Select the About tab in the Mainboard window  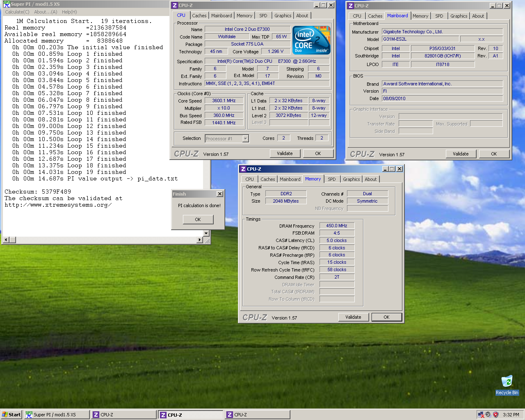478,16
